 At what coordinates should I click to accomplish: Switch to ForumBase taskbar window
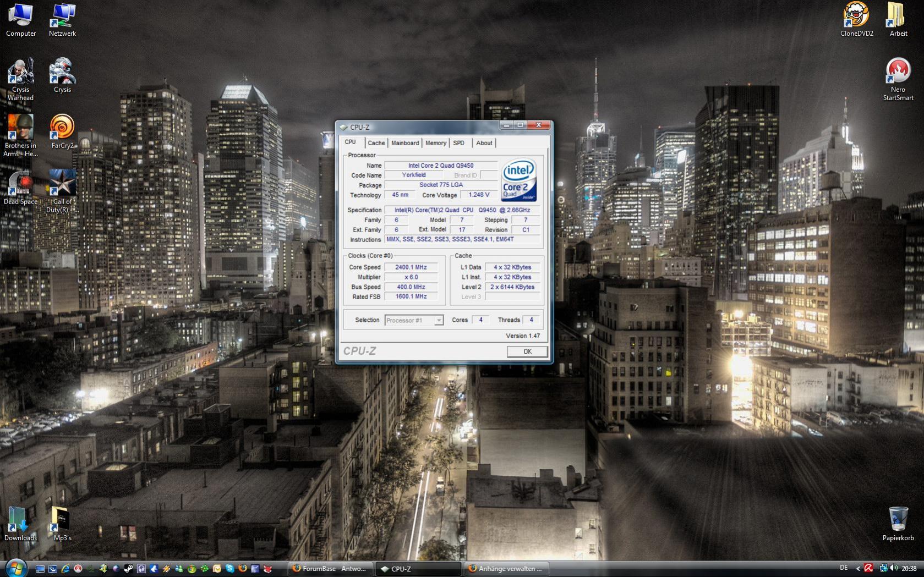coord(330,569)
